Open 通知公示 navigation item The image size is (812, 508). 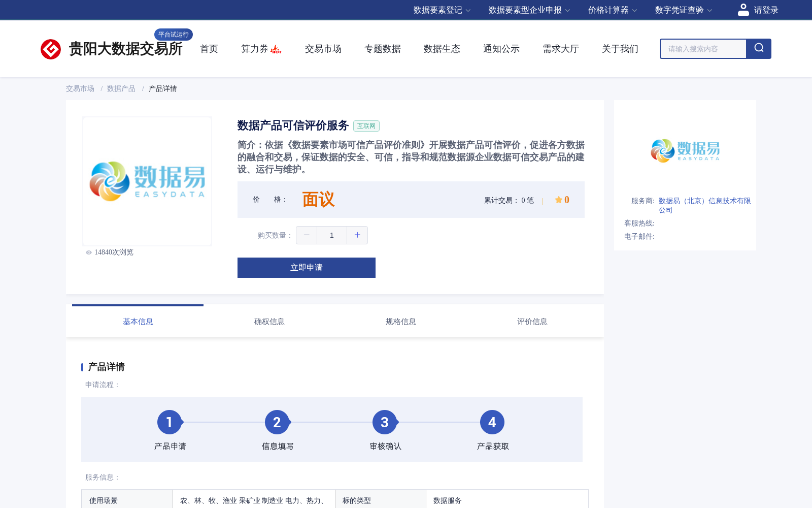[501, 49]
